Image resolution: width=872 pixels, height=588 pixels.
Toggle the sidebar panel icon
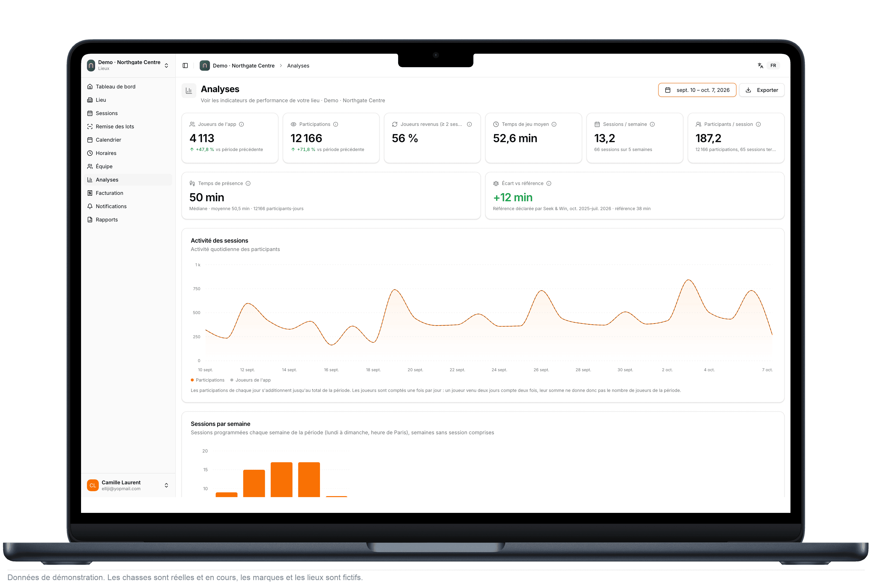coord(185,66)
